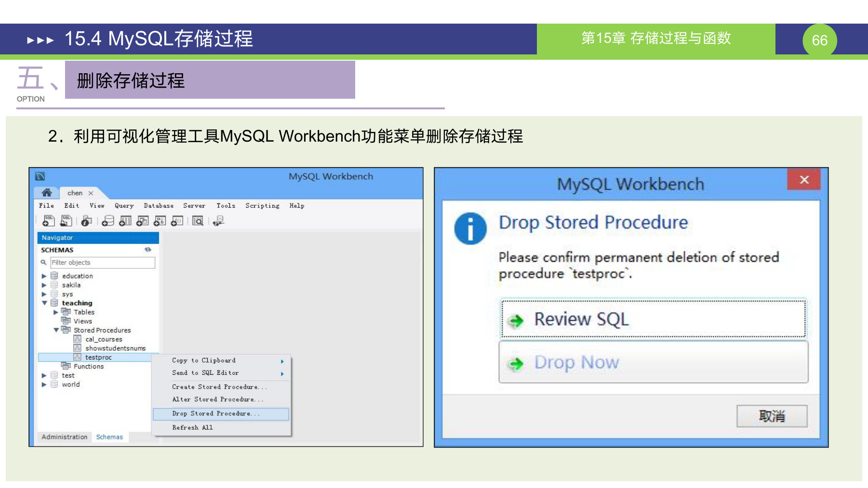Expand the test schema
The width and height of the screenshot is (868, 488).
coord(44,375)
